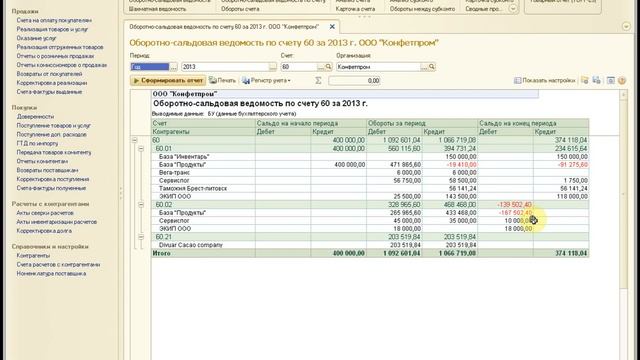Click the 2013 year field
Image resolution: width=640 pixels, height=360 pixels.
(225, 67)
